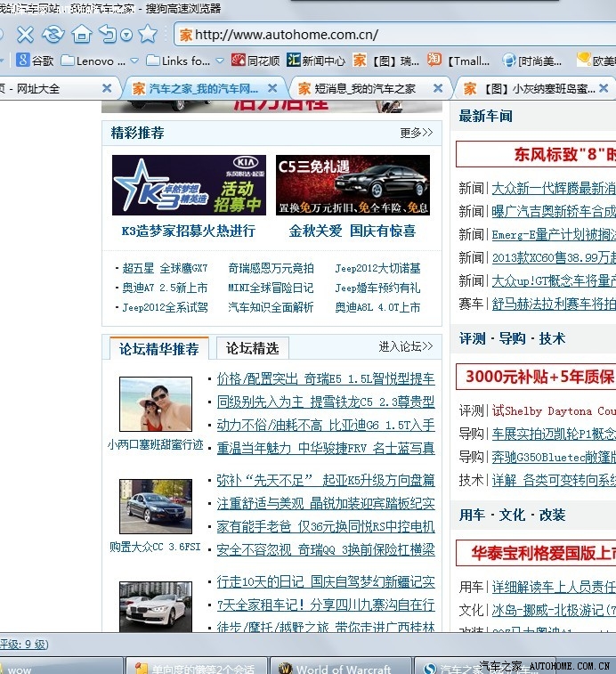Click the favorites star icon
Viewport: 616px width, 674px height.
coord(148,34)
